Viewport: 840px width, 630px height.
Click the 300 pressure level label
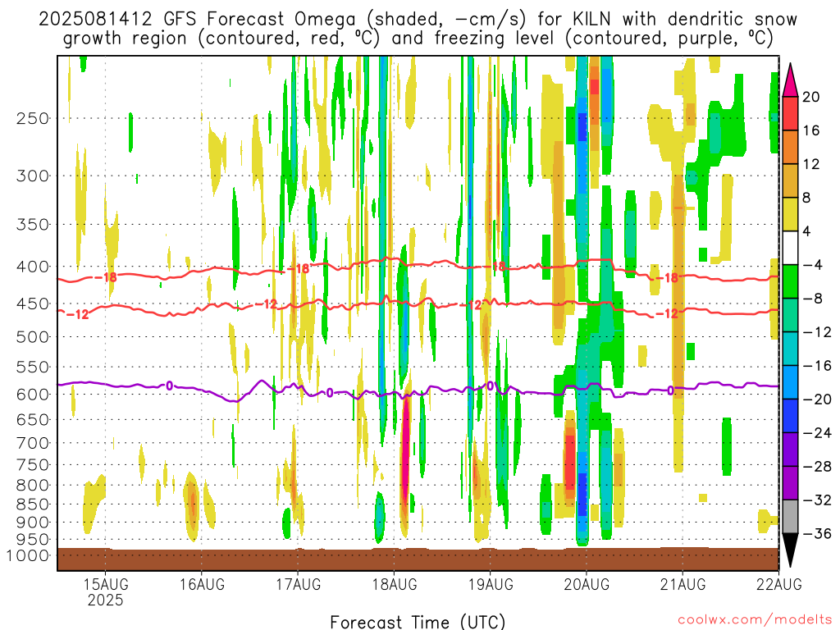pyautogui.click(x=33, y=176)
